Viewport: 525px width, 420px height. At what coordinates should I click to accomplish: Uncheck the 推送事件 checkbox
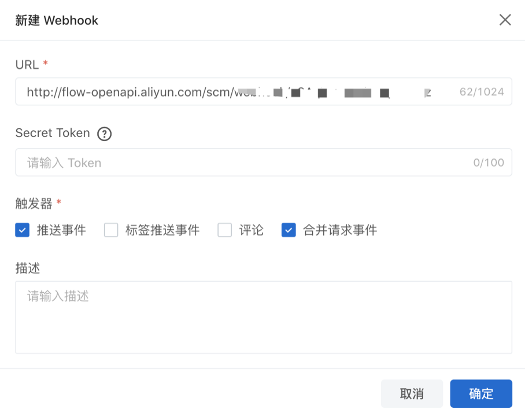21,230
